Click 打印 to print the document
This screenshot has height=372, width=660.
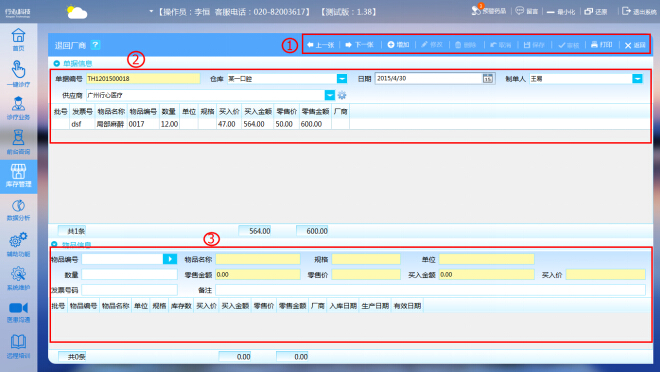click(x=601, y=45)
